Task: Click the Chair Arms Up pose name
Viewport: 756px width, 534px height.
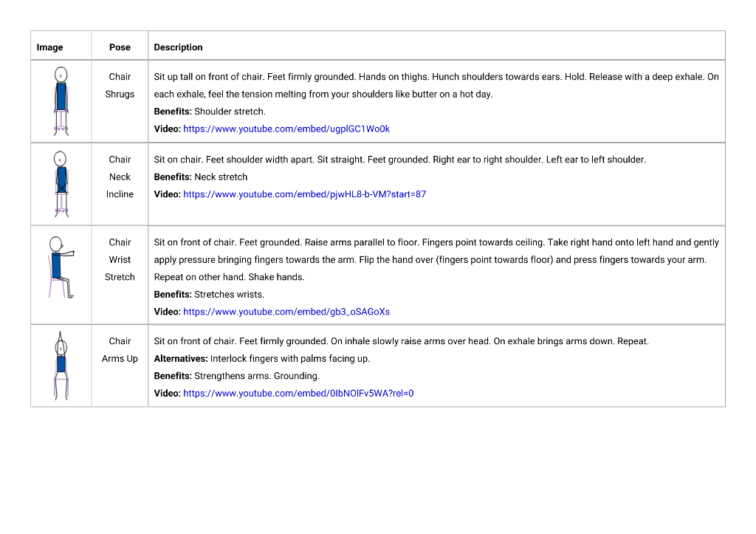Action: click(x=120, y=350)
